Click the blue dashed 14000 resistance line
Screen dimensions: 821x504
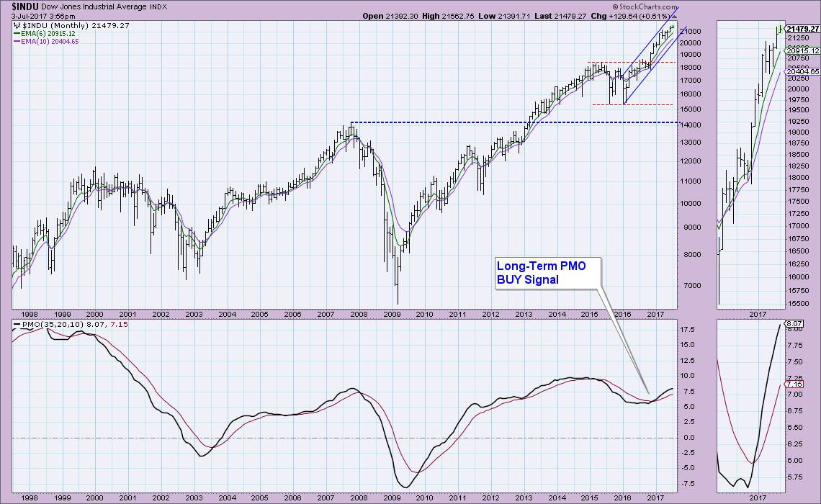(513, 122)
